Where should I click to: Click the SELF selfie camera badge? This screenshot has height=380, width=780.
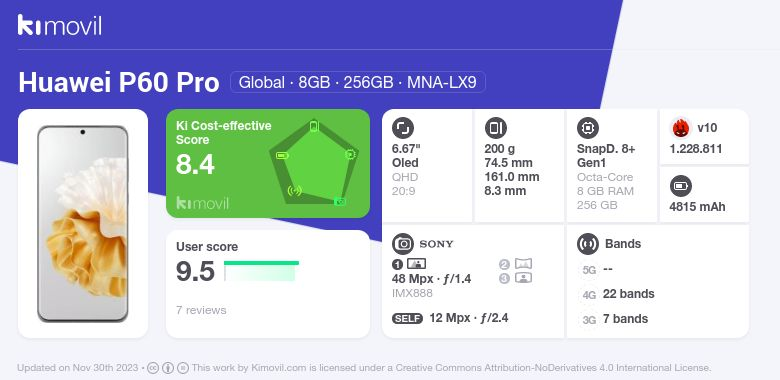(x=407, y=318)
